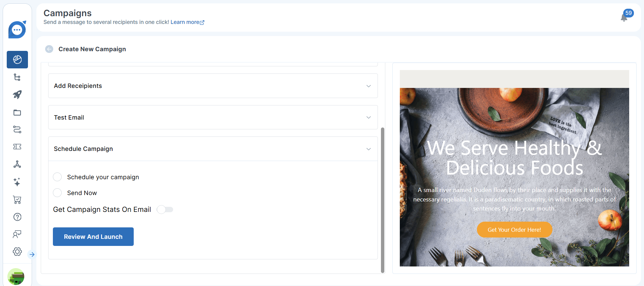This screenshot has height=286, width=644.
Task: Open the flow tree icon in sidebar
Action: (x=17, y=77)
